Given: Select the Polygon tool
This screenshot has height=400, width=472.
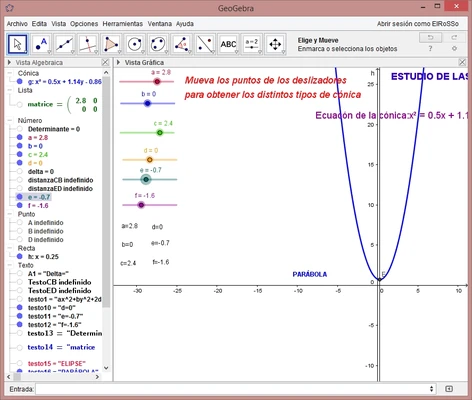Looking at the screenshot, I should (x=111, y=44).
